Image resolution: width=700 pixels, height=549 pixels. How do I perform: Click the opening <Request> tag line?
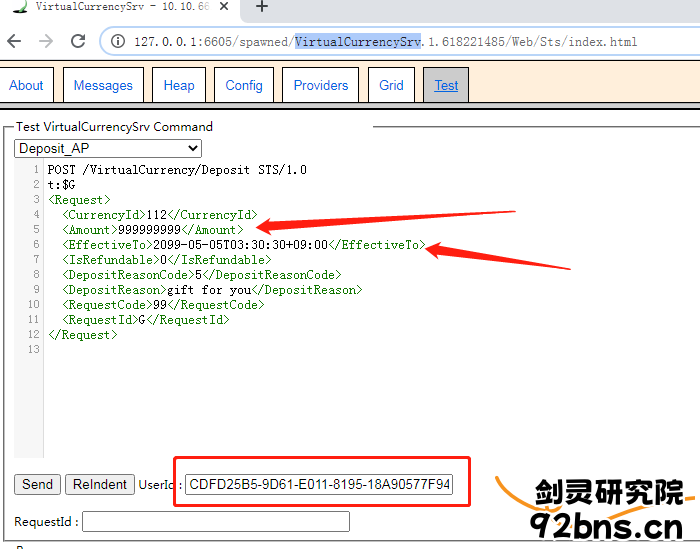pyautogui.click(x=79, y=200)
